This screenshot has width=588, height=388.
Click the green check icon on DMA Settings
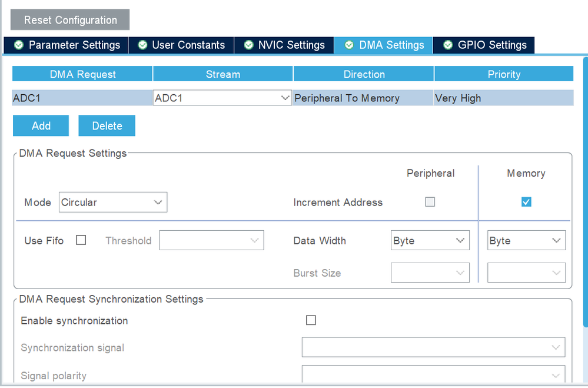tap(349, 45)
